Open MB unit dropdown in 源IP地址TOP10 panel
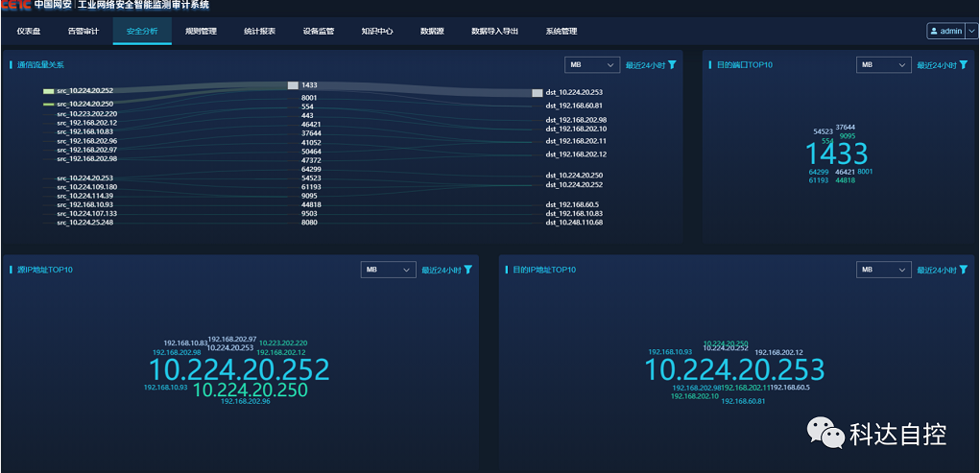This screenshot has width=980, height=473. 388,270
